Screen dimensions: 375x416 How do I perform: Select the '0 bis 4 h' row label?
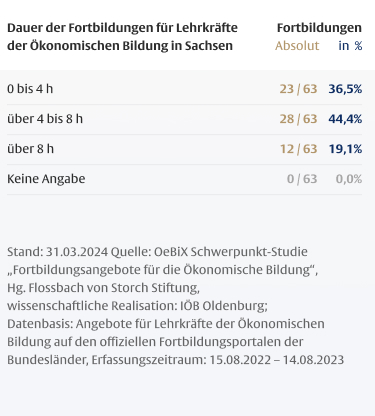(30, 89)
